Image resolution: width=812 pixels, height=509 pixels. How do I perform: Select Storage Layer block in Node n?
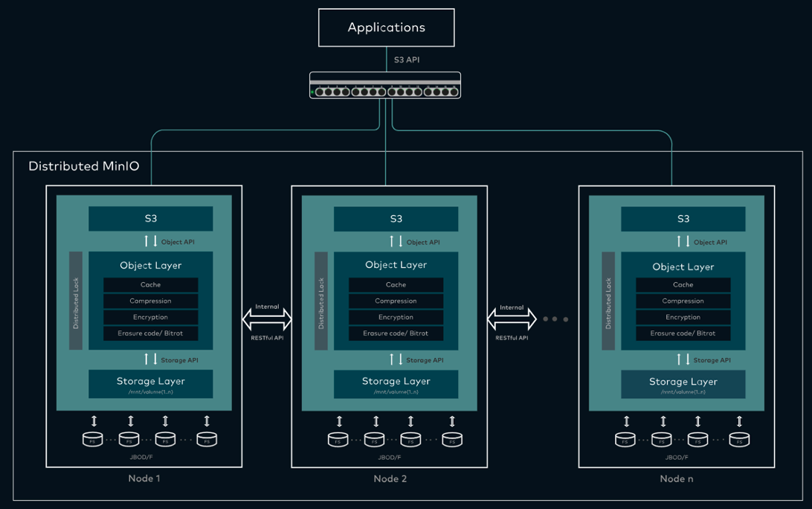683,384
